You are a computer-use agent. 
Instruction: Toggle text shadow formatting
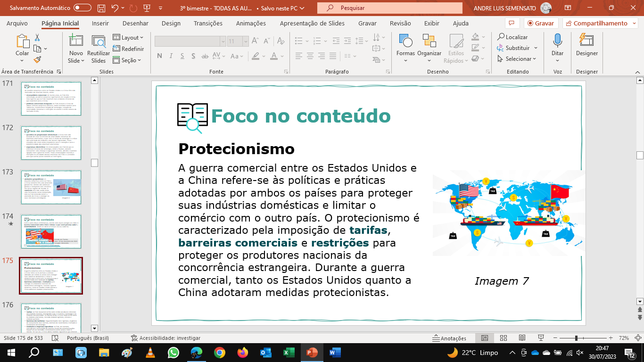pos(194,56)
